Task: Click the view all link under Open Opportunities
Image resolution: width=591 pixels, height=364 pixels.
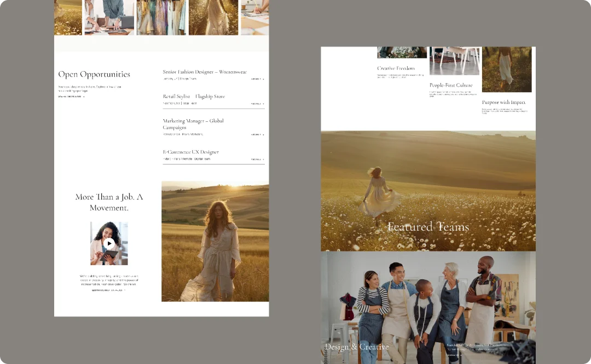Action: coord(71,97)
